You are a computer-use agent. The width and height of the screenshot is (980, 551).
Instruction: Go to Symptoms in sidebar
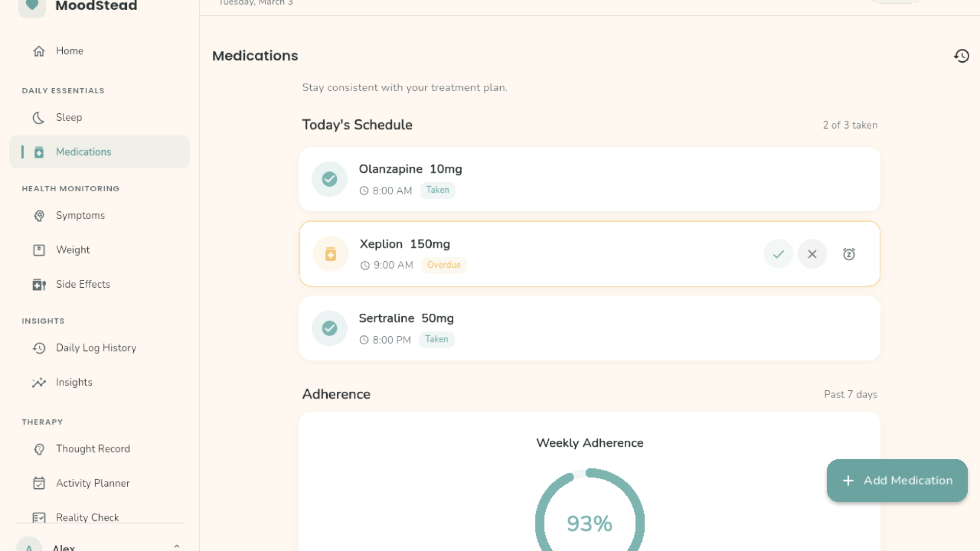(x=80, y=216)
